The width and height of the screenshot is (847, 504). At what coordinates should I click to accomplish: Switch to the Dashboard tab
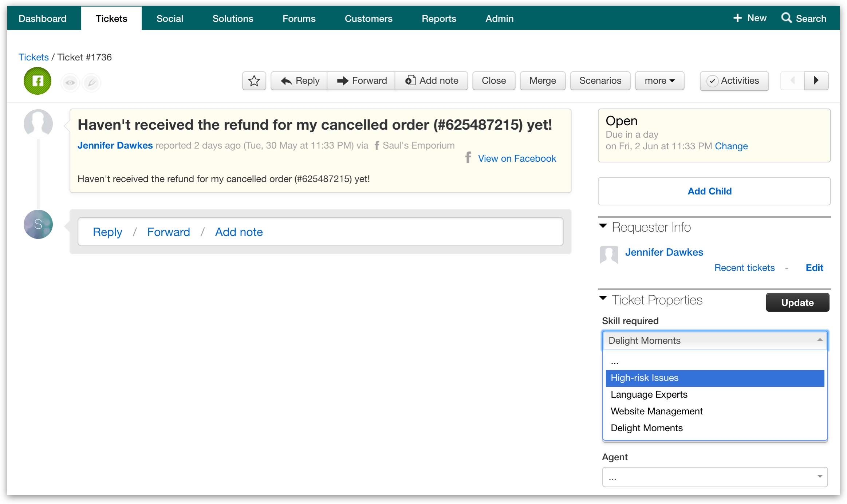(43, 18)
